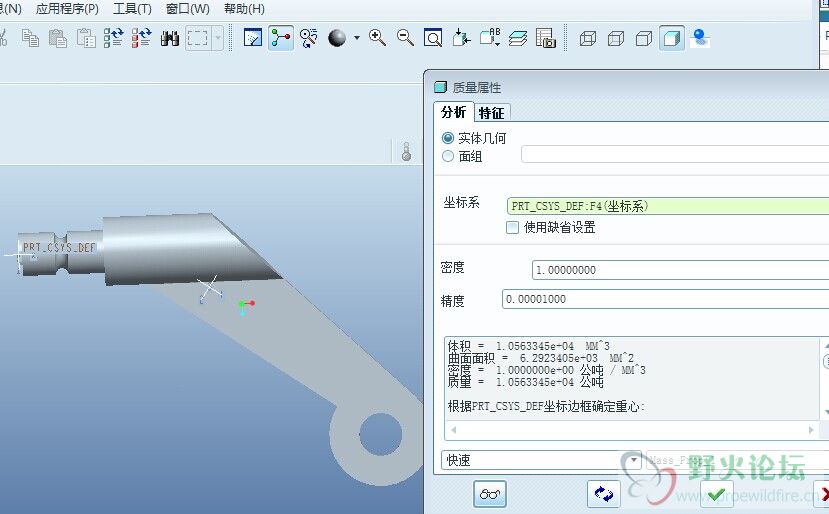Select the Zoom Out tool
The image size is (829, 514).
point(405,38)
